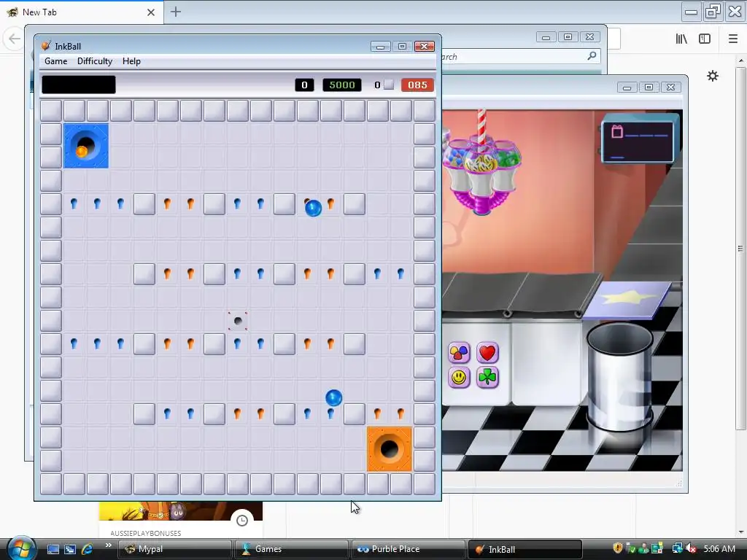Switch to the InkBall taskbar button
The height and width of the screenshot is (560, 747).
pyautogui.click(x=525, y=549)
